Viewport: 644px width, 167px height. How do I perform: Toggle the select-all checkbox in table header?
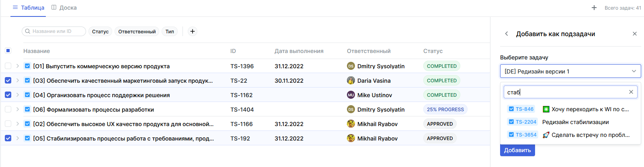click(8, 51)
